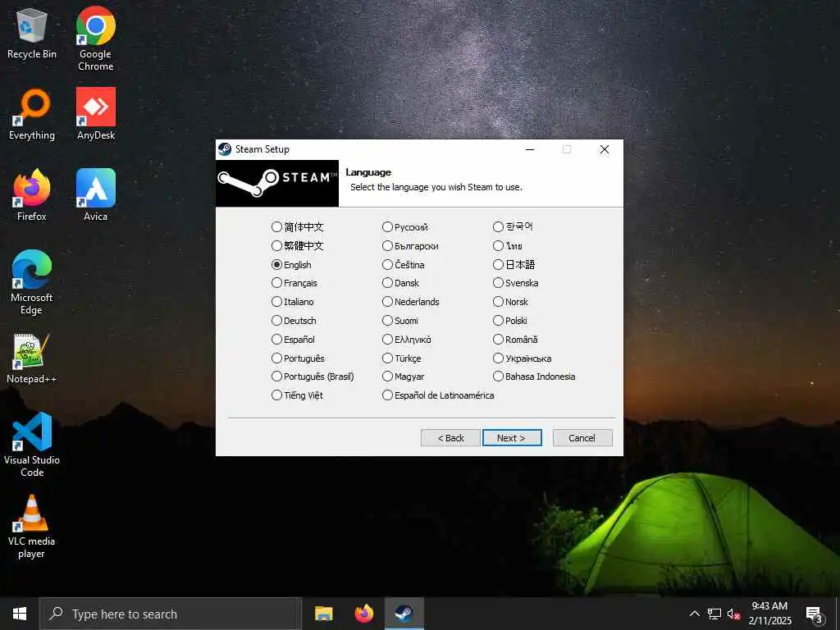Viewport: 840px width, 630px height.
Task: Choose Magyar as the language
Action: (x=404, y=377)
